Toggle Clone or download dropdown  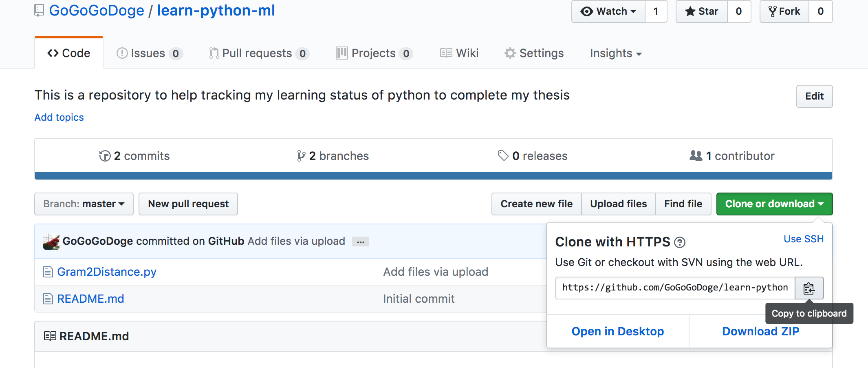775,204
